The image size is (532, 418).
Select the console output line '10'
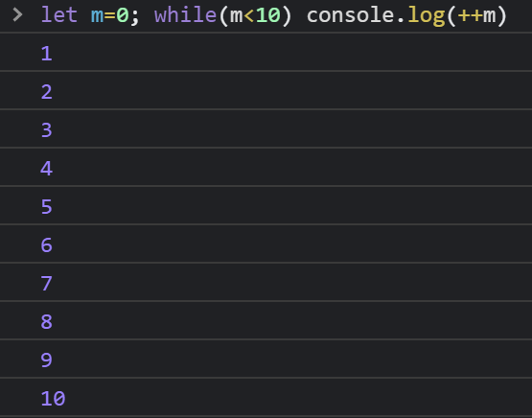(266, 397)
